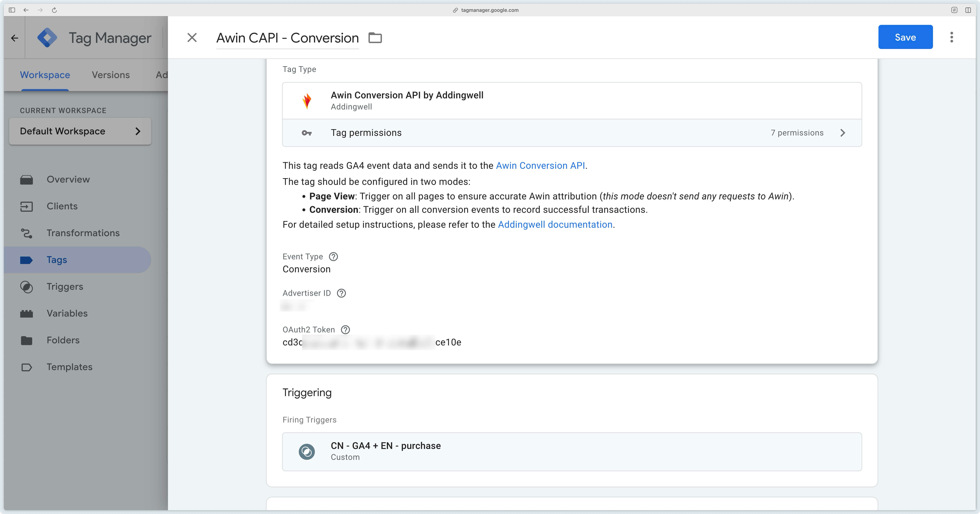Image resolution: width=980 pixels, height=514 pixels.
Task: Open the Addingwell documentation link
Action: pyautogui.click(x=555, y=225)
